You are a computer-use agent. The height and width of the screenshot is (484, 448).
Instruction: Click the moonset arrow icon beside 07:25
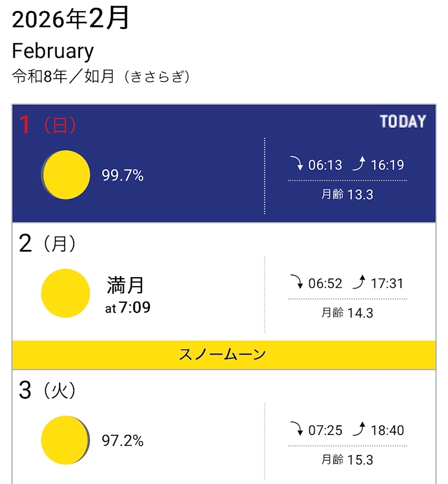tap(297, 429)
